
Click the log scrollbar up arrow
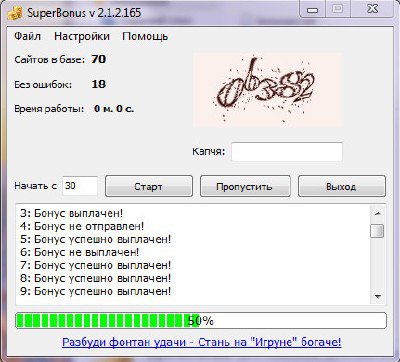coord(378,213)
